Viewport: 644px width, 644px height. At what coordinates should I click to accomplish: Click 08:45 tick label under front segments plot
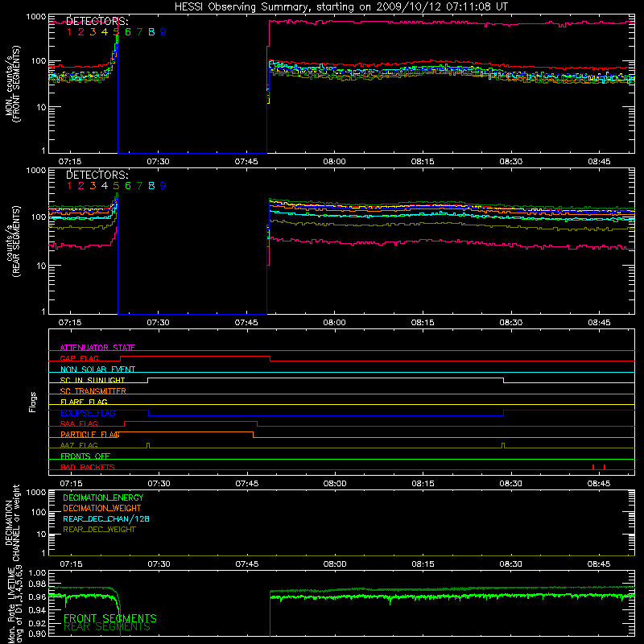(x=599, y=162)
